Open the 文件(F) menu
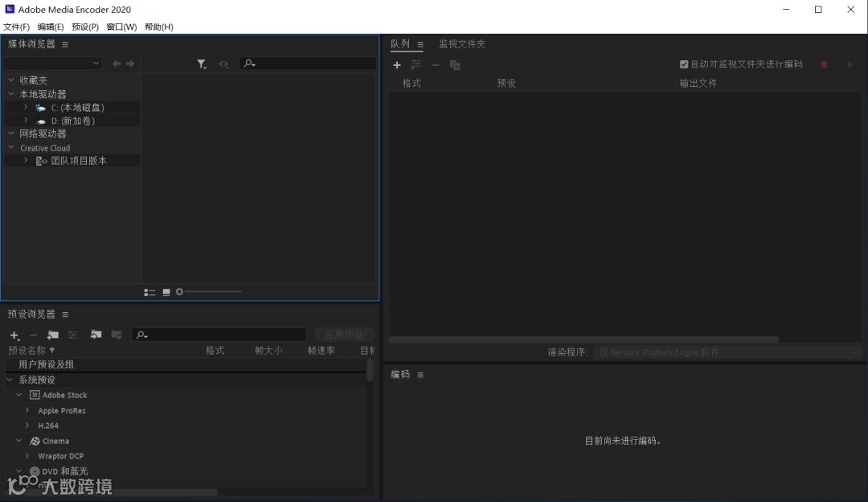The image size is (868, 502). click(17, 27)
